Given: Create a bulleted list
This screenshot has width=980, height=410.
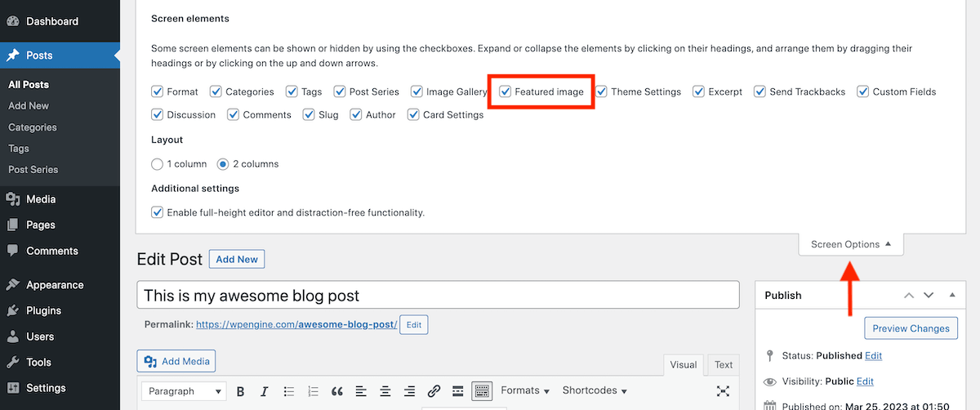Looking at the screenshot, I should (288, 391).
